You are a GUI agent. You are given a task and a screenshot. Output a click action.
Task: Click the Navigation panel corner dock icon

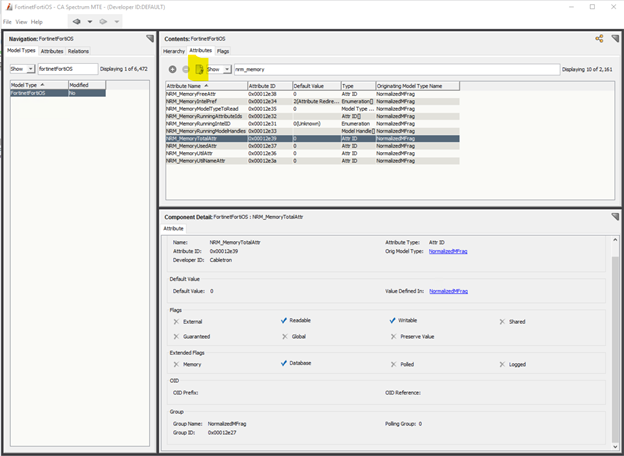pos(150,39)
